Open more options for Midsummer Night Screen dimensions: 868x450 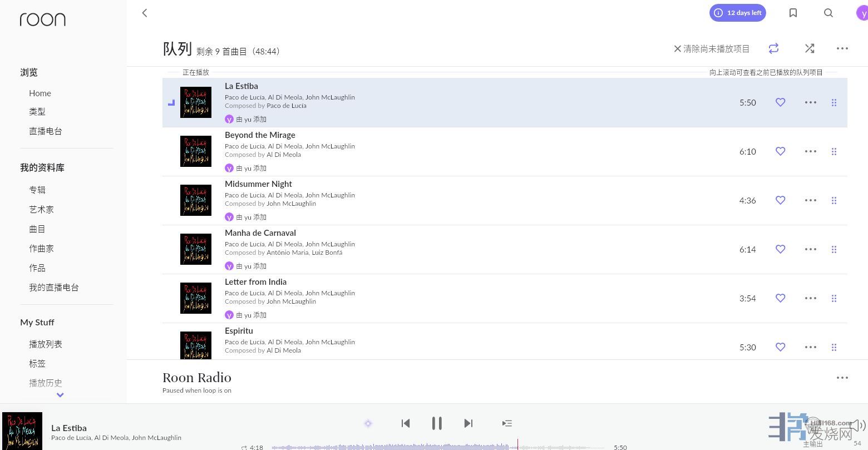pyautogui.click(x=810, y=200)
